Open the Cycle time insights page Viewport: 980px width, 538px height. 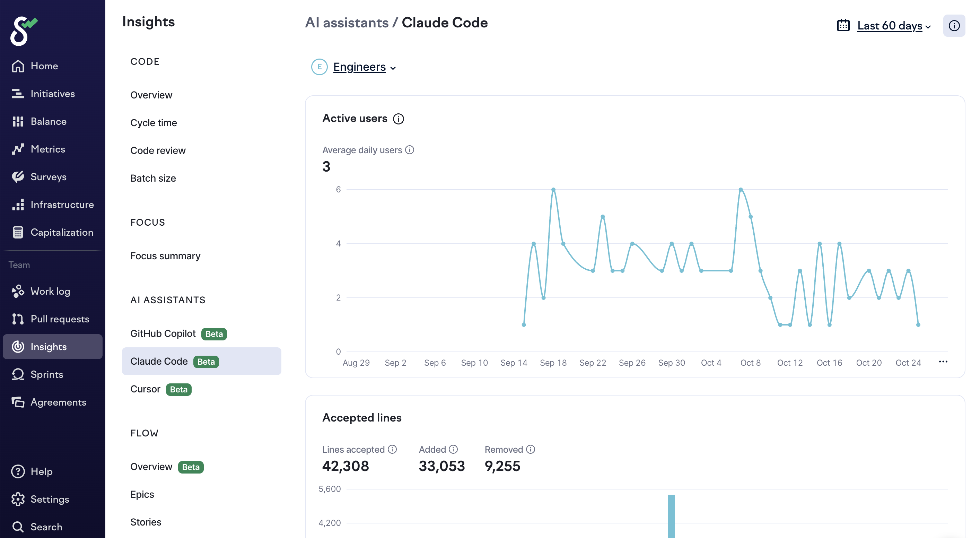coord(153,123)
